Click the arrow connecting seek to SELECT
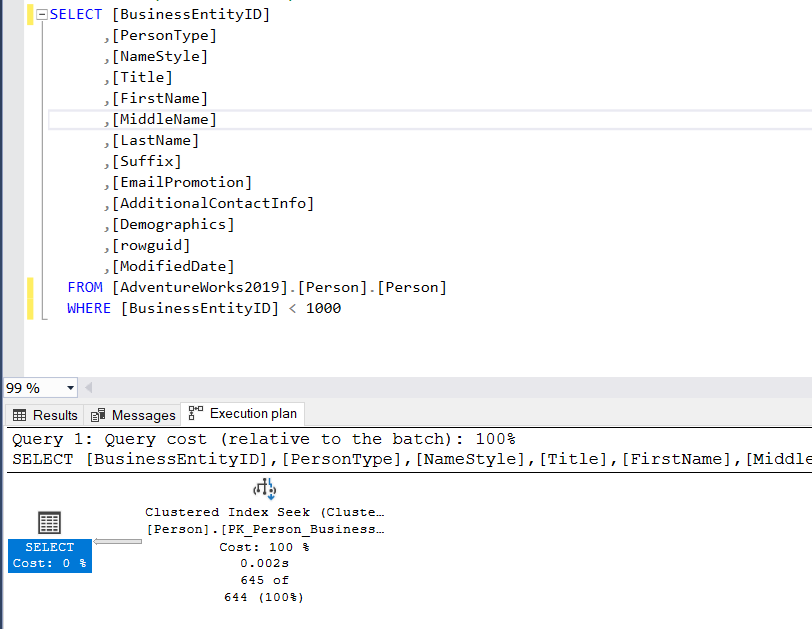Image resolution: width=812 pixels, height=629 pixels. pos(118,542)
